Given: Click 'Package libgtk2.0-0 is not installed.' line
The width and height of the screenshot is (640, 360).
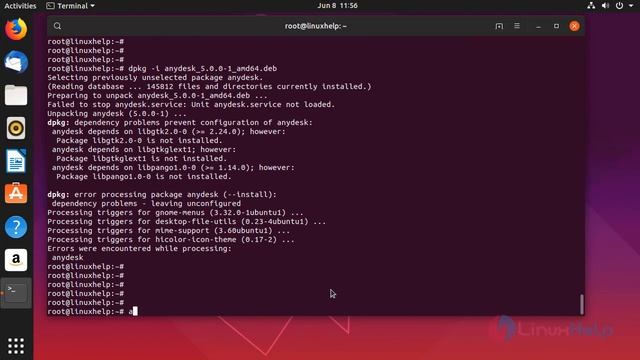Looking at the screenshot, I should click(139, 140).
